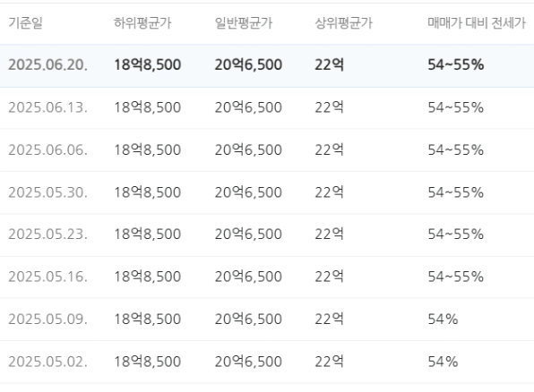Select the 2025.05.30. date row
534x392 pixels.
(267, 193)
